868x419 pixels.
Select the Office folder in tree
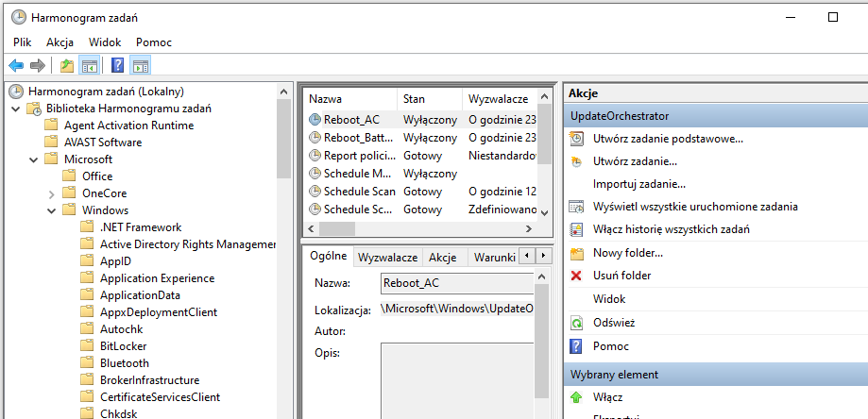[x=97, y=176]
